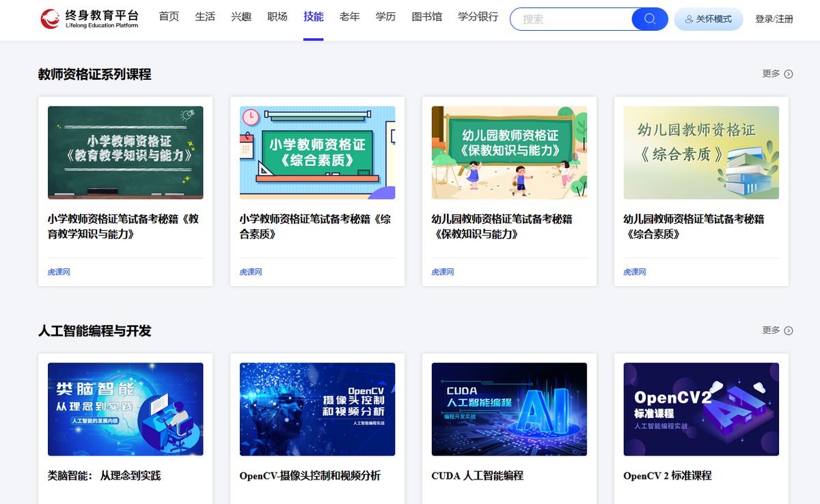Click 虎课网 under 幼儿园《保教知识与能力》 card
This screenshot has width=820, height=504.
click(443, 272)
